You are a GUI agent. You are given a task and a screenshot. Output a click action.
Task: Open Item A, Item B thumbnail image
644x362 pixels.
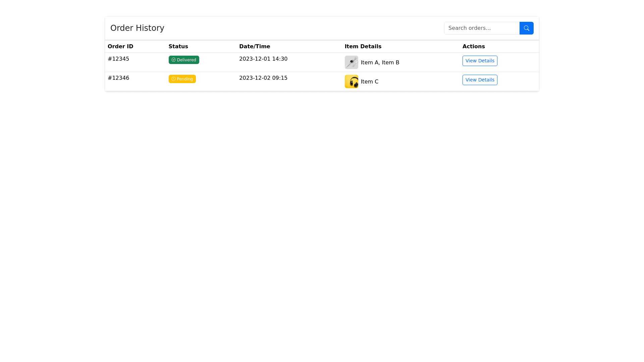(x=351, y=62)
